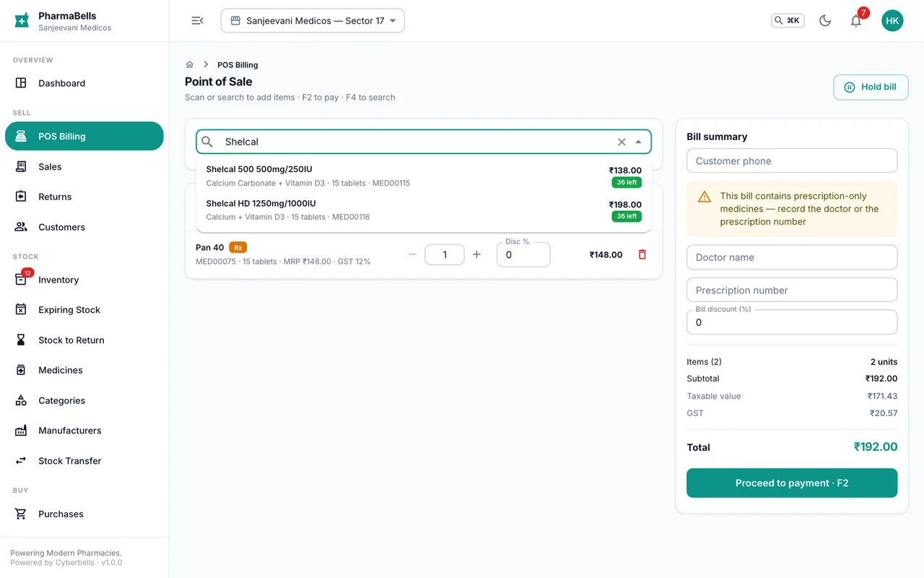The width and height of the screenshot is (924, 578).
Task: Select Shelcal 500 500mg/250IU suggestion
Action: pos(424,176)
